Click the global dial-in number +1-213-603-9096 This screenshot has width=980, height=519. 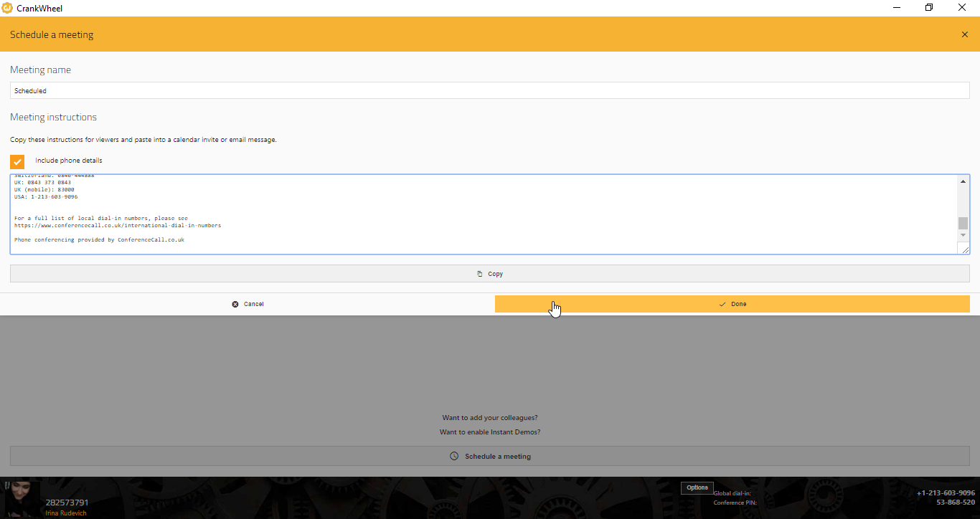click(x=946, y=493)
